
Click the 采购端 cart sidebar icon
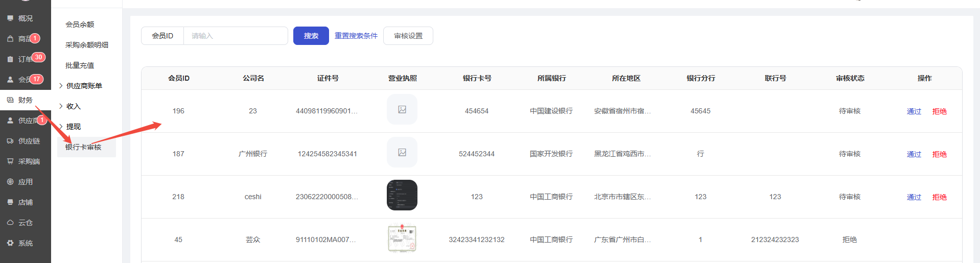pos(10,161)
